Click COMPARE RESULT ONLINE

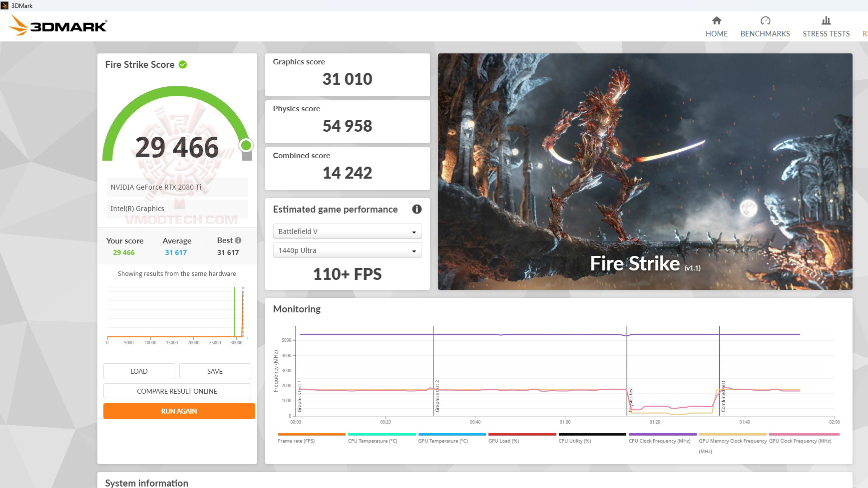click(x=177, y=391)
